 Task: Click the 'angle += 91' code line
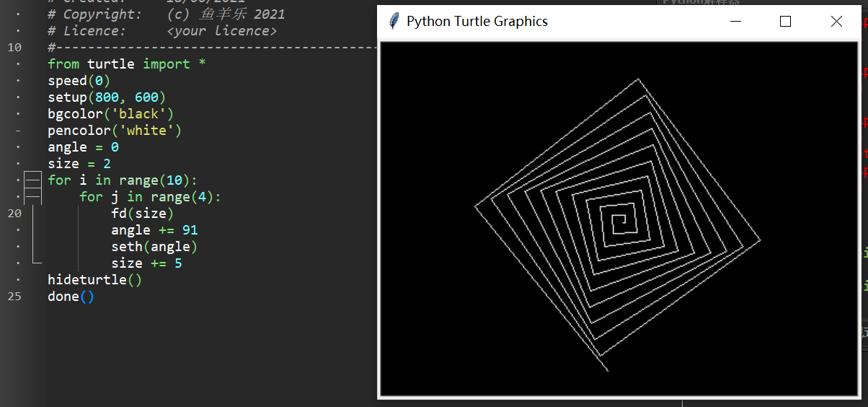click(x=154, y=230)
